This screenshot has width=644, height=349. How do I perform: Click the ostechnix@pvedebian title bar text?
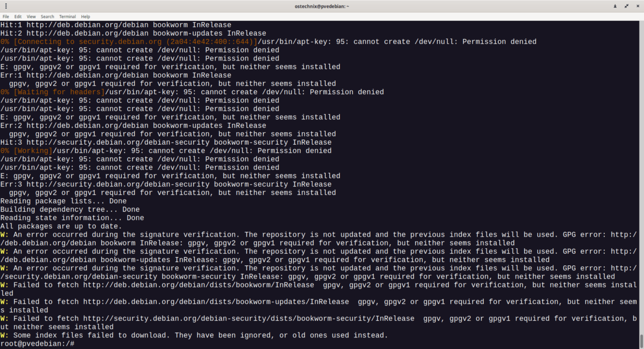322,6
